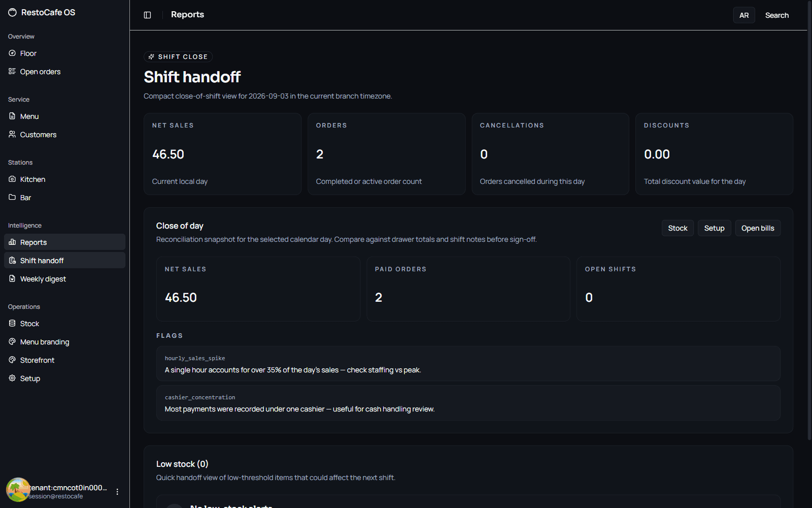Click the page vertical scrollbar
Viewport: 812px width, 508px height.
[x=809, y=220]
